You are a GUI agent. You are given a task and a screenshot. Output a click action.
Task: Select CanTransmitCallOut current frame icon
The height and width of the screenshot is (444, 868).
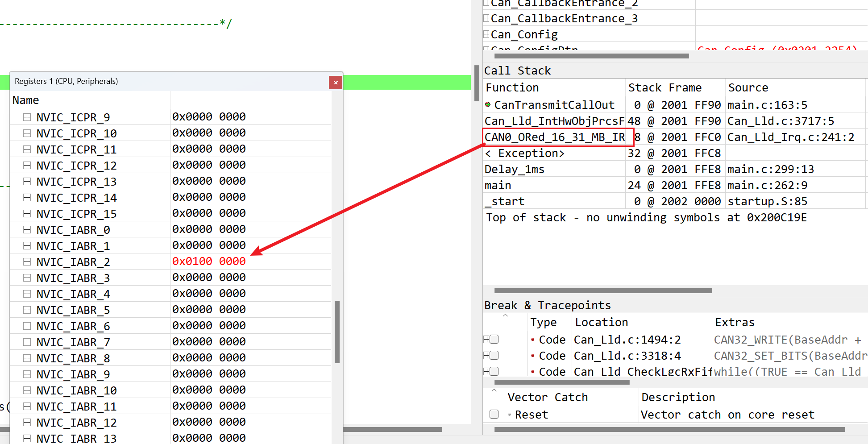[x=488, y=104]
